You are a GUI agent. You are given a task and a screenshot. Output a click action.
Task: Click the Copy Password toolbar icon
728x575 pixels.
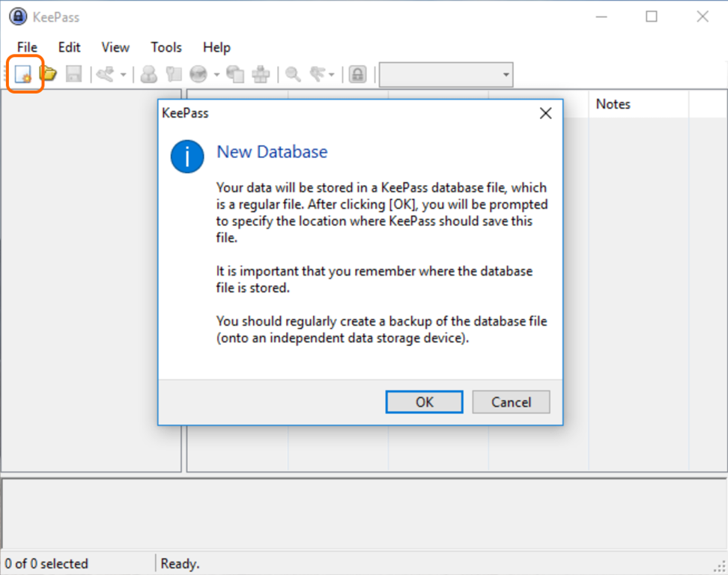(174, 74)
